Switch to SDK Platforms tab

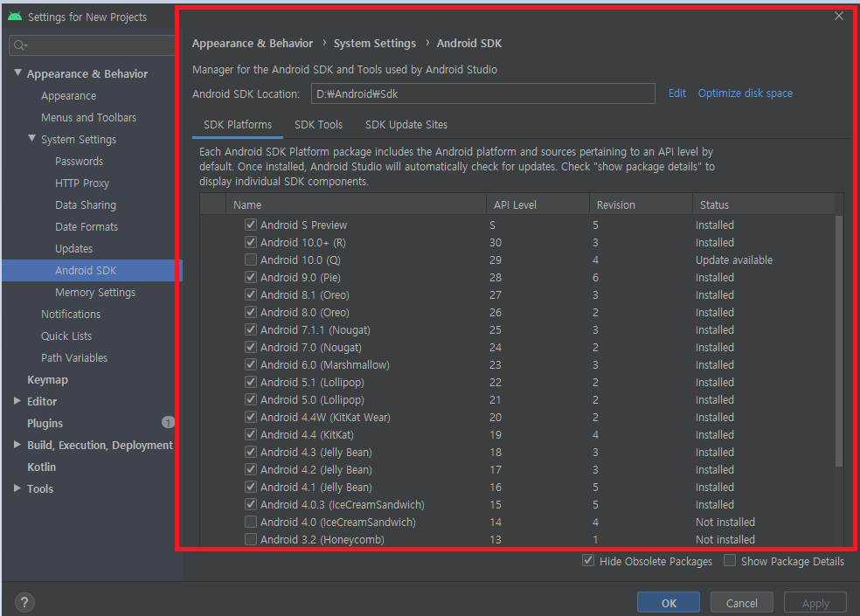[x=238, y=125]
